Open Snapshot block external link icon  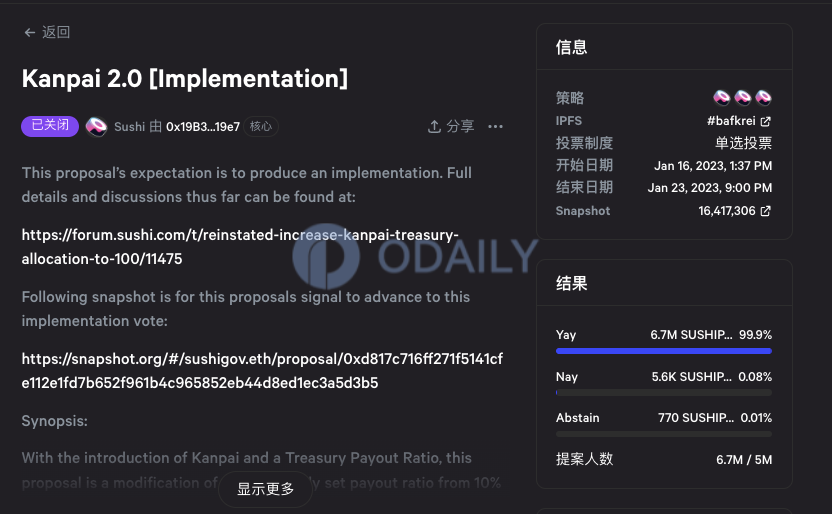click(766, 211)
